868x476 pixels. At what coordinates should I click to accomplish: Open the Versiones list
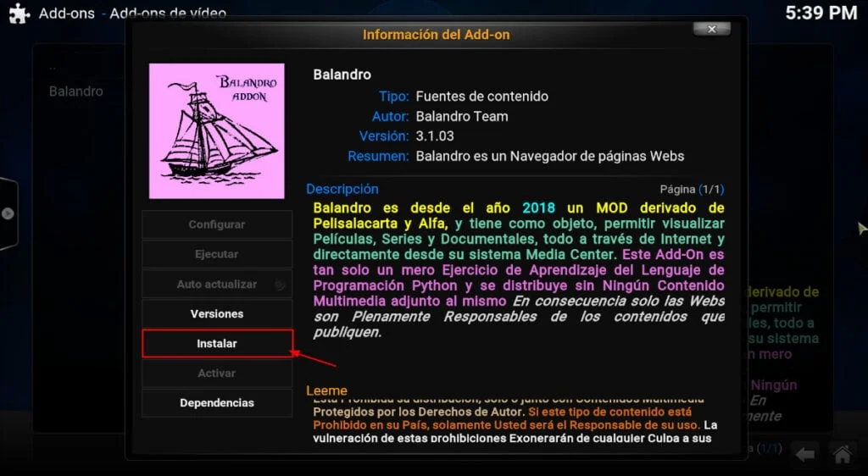(217, 313)
